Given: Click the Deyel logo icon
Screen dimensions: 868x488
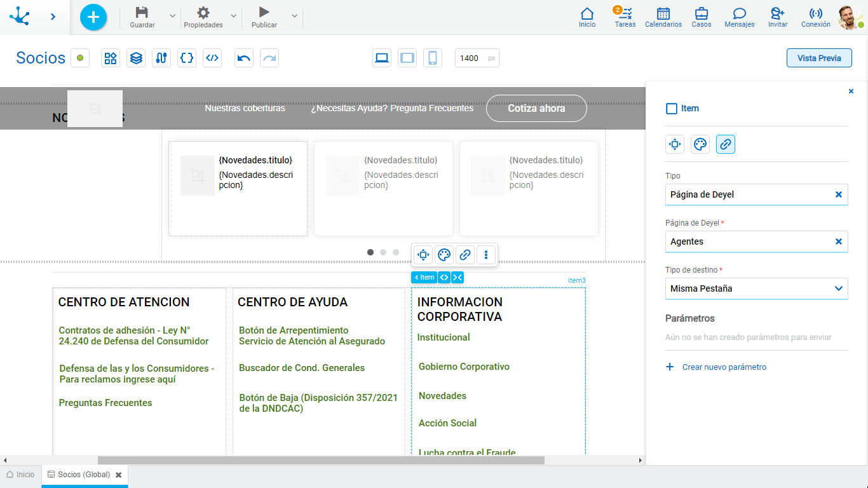Looking at the screenshot, I should pos(20,17).
